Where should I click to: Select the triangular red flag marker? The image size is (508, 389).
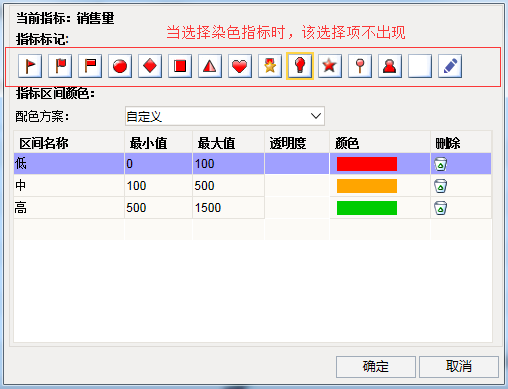tap(30, 66)
